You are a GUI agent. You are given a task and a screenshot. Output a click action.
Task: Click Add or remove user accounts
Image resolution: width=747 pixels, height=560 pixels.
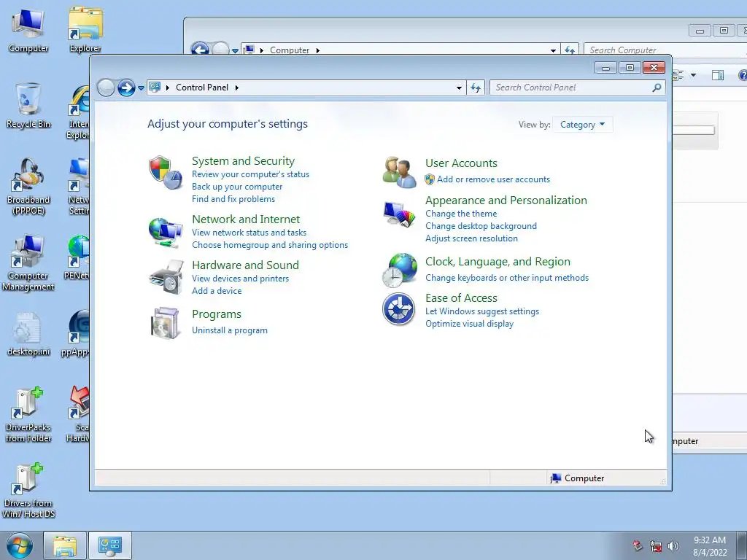click(494, 179)
